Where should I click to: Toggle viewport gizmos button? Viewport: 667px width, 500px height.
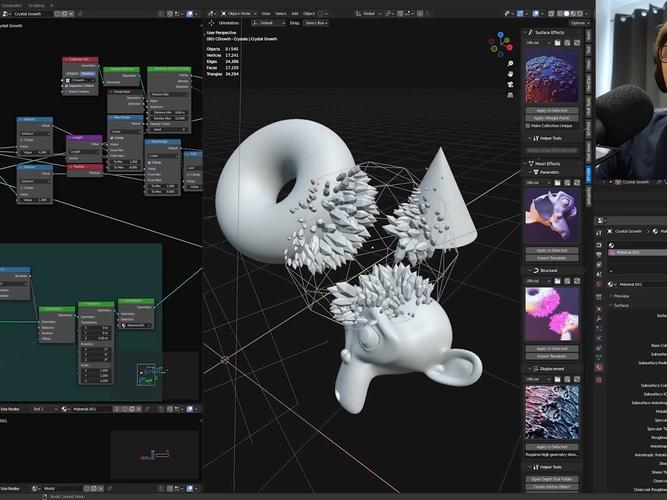520,14
